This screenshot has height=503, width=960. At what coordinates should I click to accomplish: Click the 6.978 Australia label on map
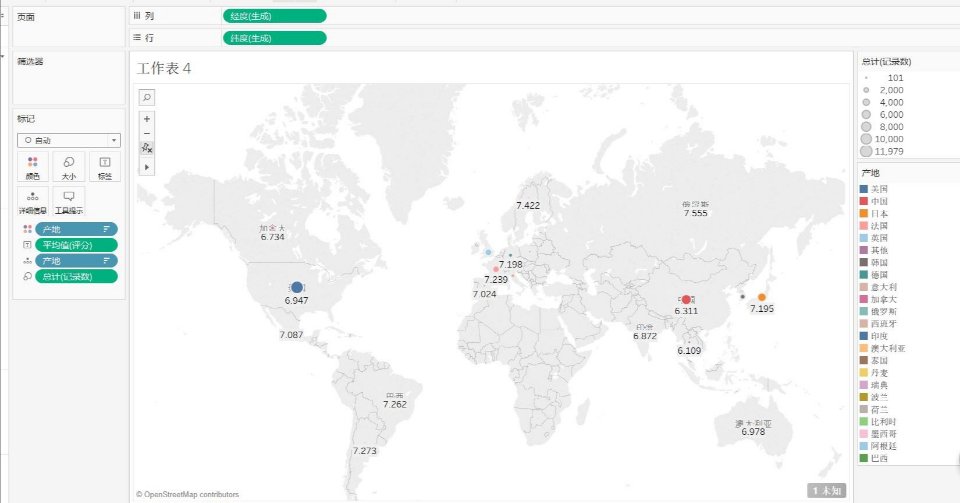(753, 431)
